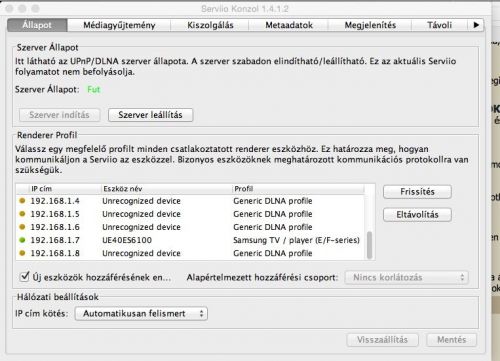
Task: Click the Profil column header
Action: (298, 189)
